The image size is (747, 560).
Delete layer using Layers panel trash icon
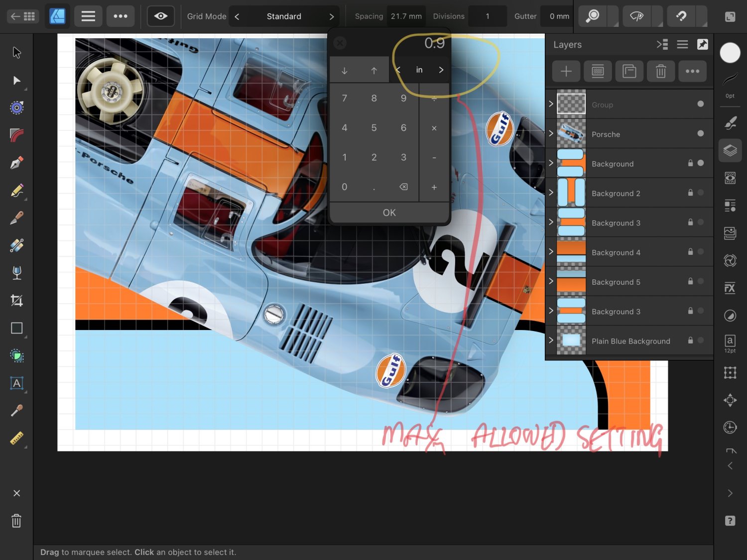(x=660, y=72)
